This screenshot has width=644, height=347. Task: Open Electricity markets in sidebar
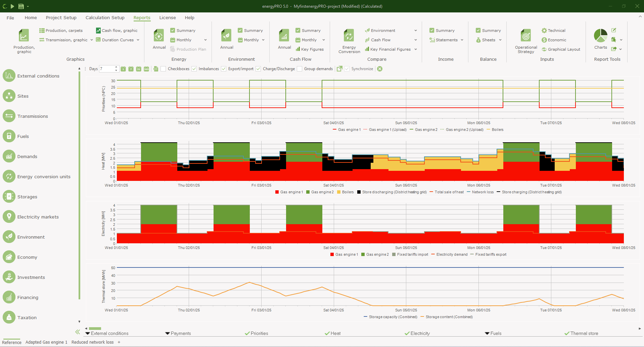click(38, 217)
